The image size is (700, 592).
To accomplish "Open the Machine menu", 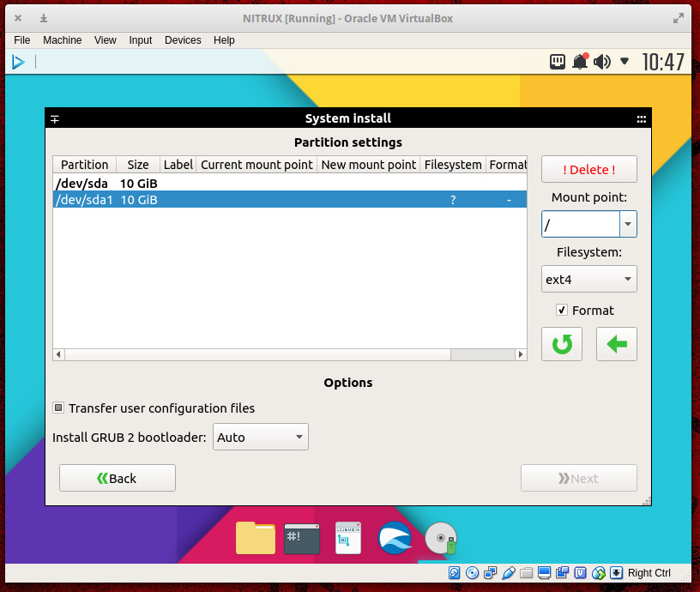I will [62, 40].
